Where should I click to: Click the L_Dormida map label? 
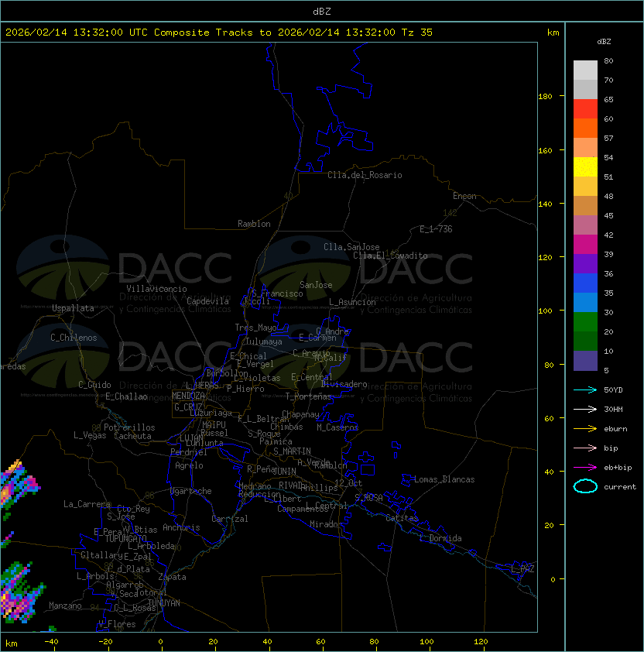440,538
